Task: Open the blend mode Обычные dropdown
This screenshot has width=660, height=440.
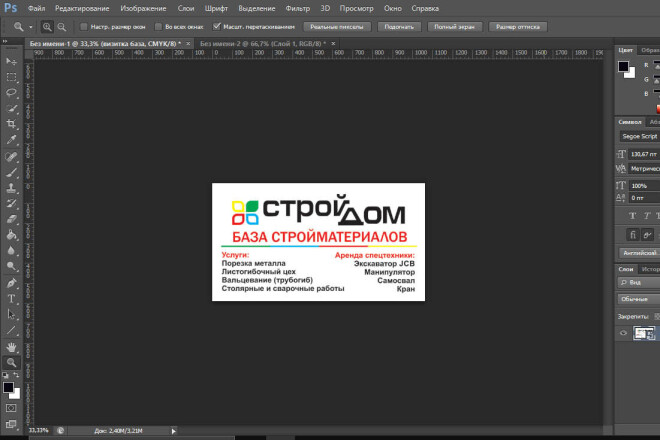Action: tap(639, 299)
